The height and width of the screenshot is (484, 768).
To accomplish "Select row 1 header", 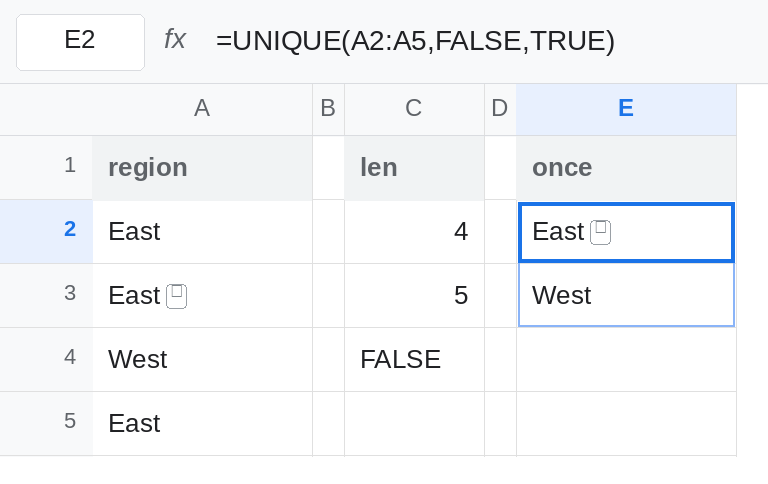I will pyautogui.click(x=46, y=168).
